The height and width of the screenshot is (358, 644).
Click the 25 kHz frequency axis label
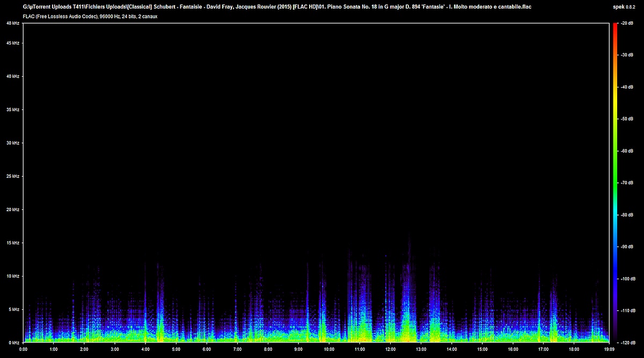(13, 176)
